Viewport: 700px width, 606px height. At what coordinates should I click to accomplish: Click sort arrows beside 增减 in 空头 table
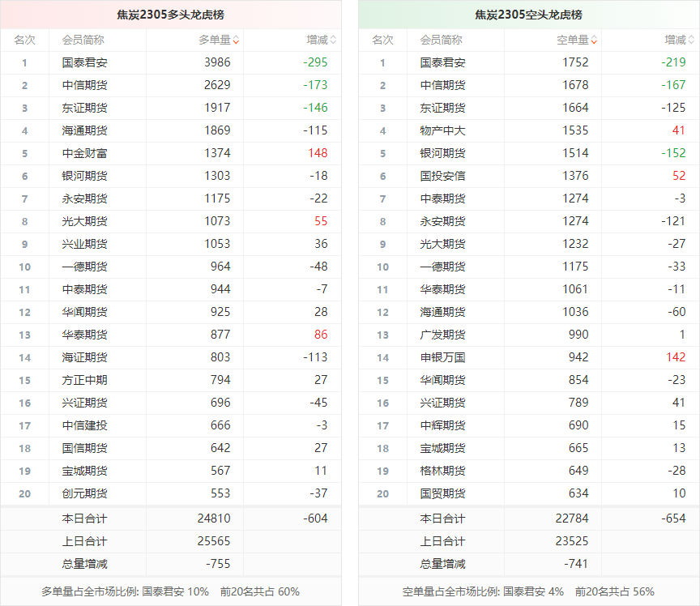[x=691, y=40]
